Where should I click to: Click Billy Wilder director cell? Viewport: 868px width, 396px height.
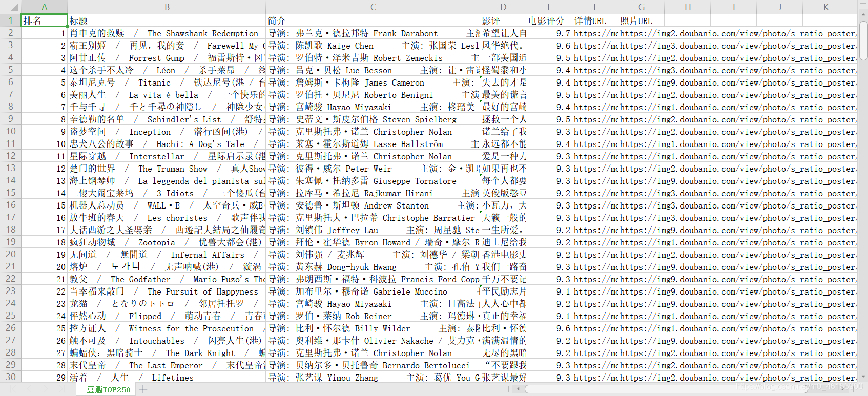coord(373,328)
